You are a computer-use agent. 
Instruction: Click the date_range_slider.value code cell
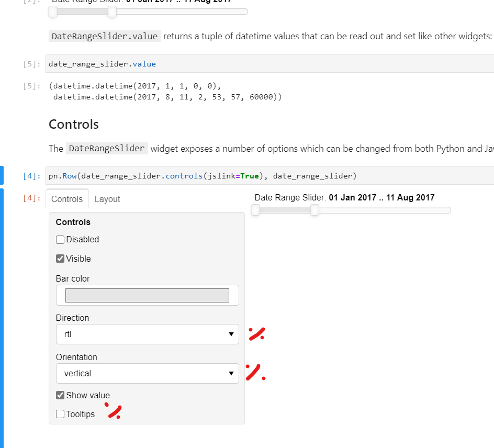click(x=102, y=63)
